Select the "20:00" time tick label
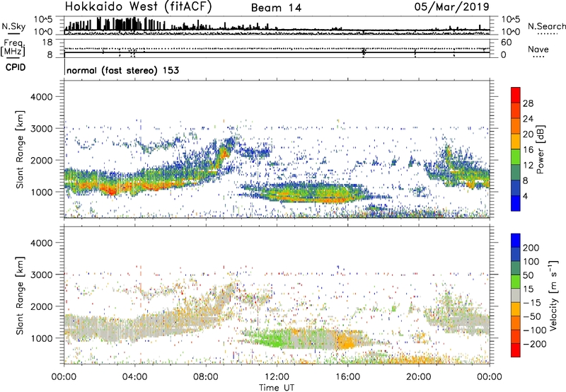 (419, 377)
